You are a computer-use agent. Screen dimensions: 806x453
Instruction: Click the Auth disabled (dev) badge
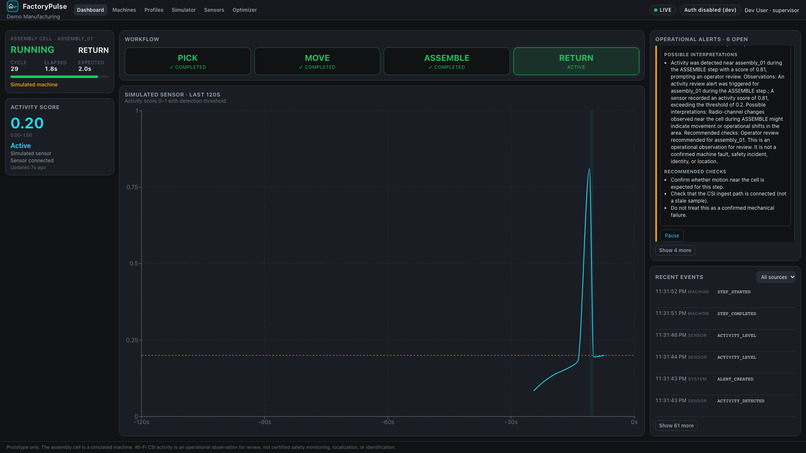[x=710, y=10]
